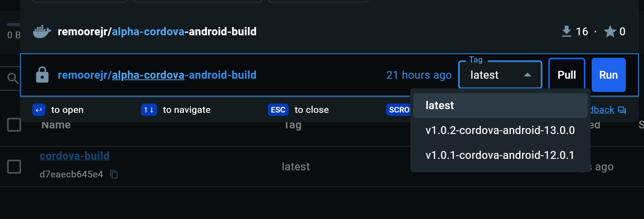
Task: Select tag v1.0.1-cordova-android-12.0.1
Action: tap(500, 155)
